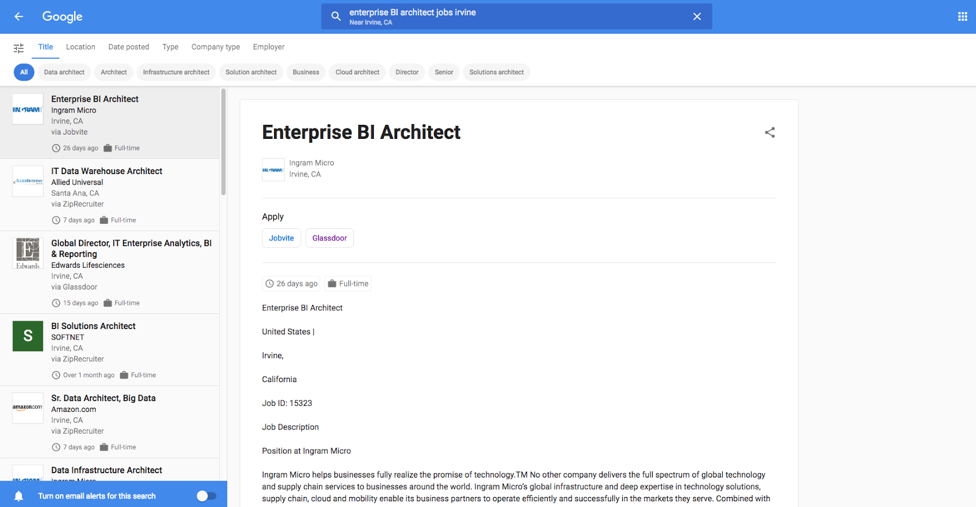The width and height of the screenshot is (976, 507).
Task: Switch to the Location filter tab
Action: (80, 47)
